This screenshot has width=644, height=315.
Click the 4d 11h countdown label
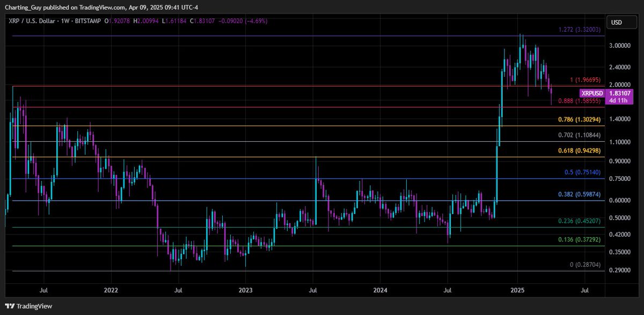click(x=619, y=100)
